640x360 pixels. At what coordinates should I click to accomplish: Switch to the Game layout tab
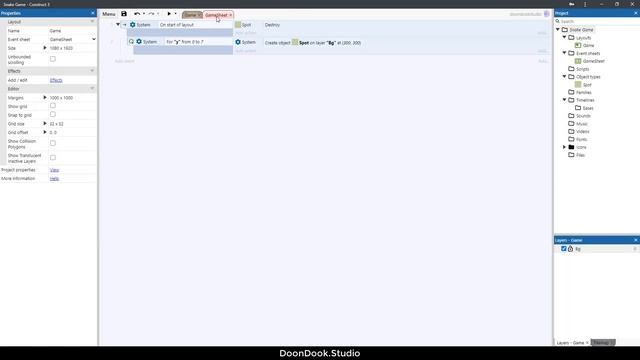[x=190, y=15]
